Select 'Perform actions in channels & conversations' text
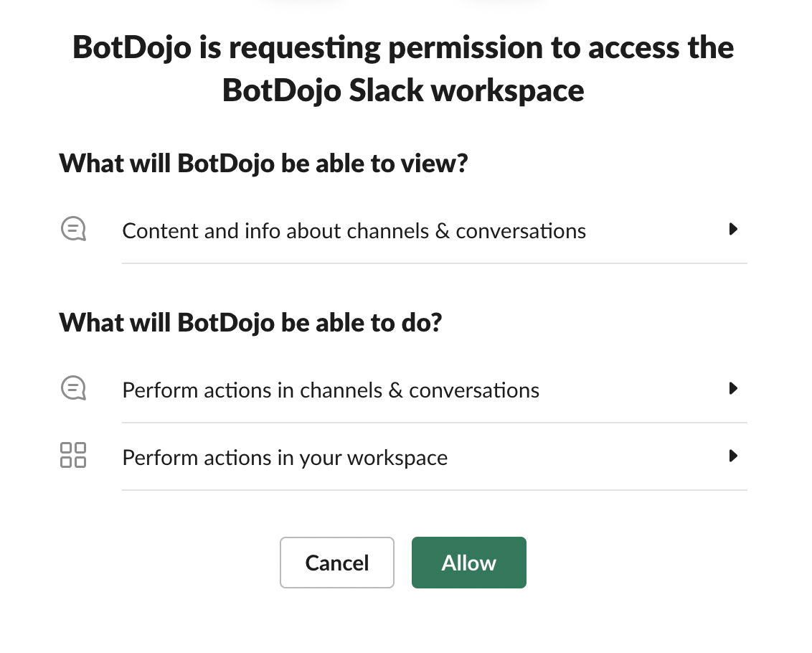The height and width of the screenshot is (653, 812). (x=331, y=390)
